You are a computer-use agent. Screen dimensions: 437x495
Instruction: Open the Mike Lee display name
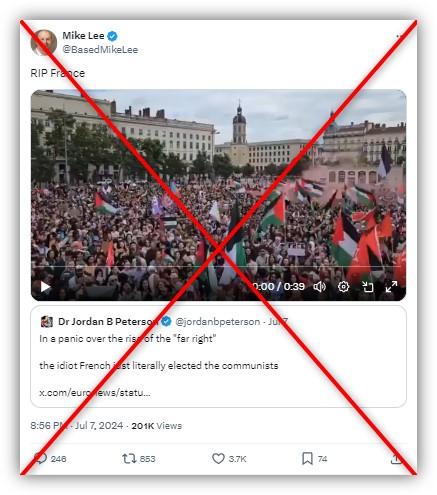click(x=83, y=35)
